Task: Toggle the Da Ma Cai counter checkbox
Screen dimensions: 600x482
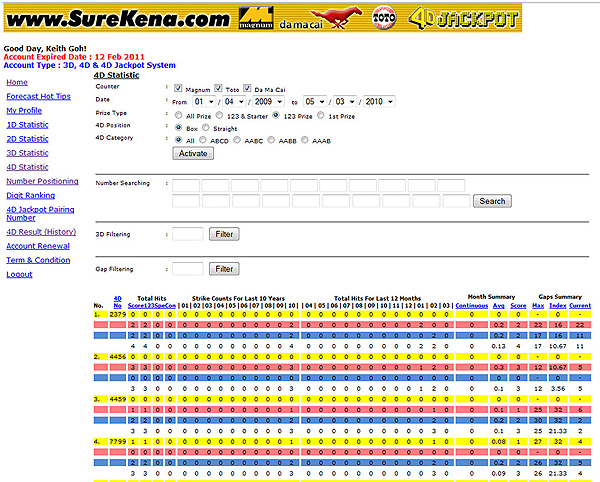Action: (x=247, y=88)
